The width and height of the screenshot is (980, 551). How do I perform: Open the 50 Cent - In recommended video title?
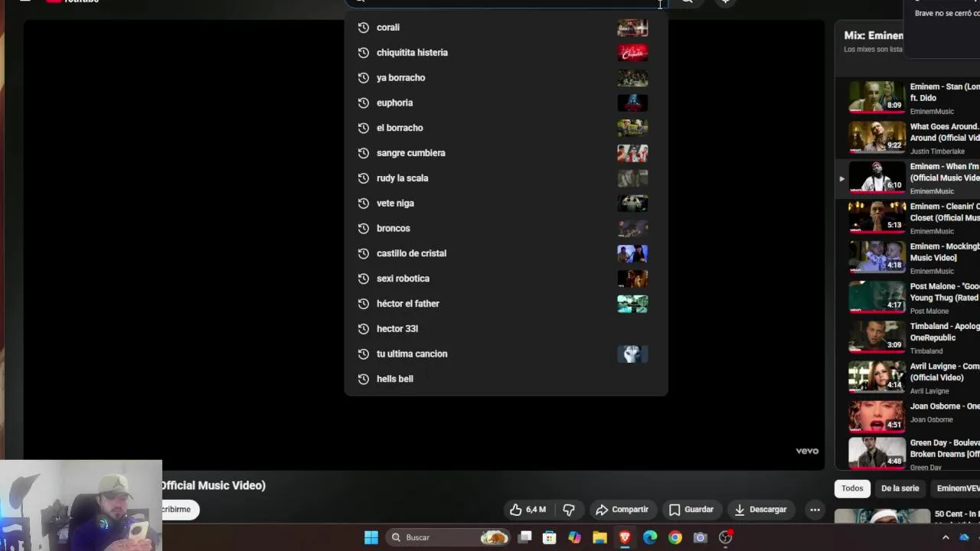957,514
